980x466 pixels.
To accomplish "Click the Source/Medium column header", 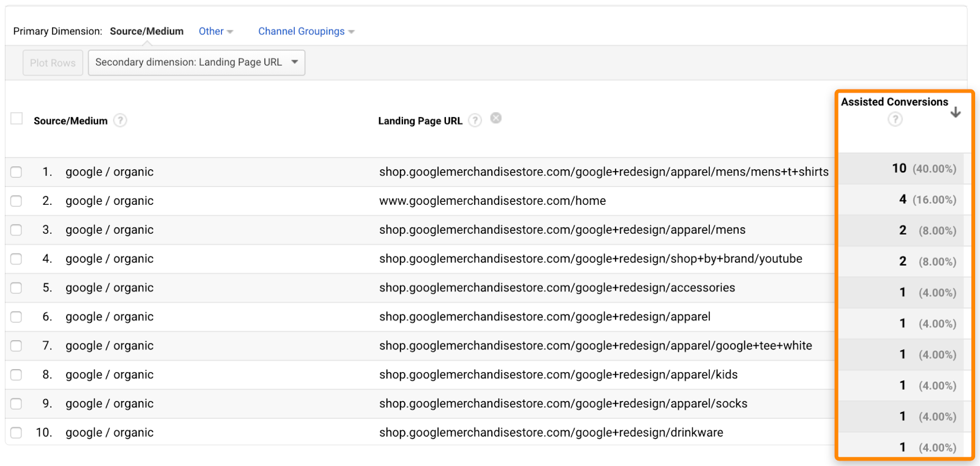I will [x=70, y=121].
